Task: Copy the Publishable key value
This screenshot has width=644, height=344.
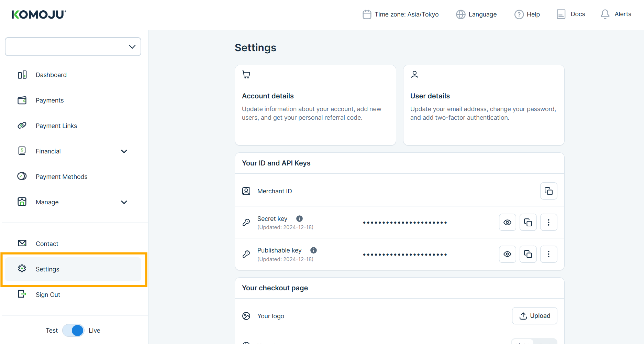Action: tap(528, 254)
